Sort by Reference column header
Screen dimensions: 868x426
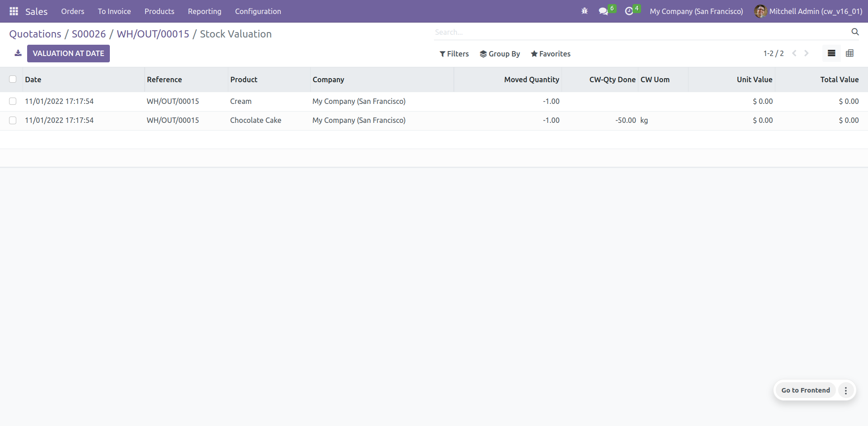pos(186,80)
